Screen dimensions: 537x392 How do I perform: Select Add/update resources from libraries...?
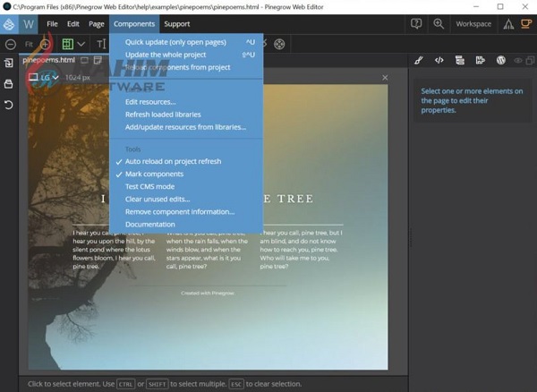pyautogui.click(x=186, y=127)
